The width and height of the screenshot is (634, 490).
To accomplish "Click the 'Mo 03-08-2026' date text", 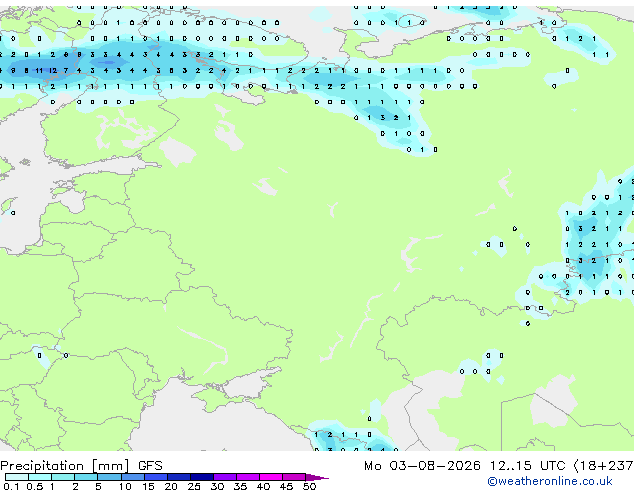I will (422, 466).
